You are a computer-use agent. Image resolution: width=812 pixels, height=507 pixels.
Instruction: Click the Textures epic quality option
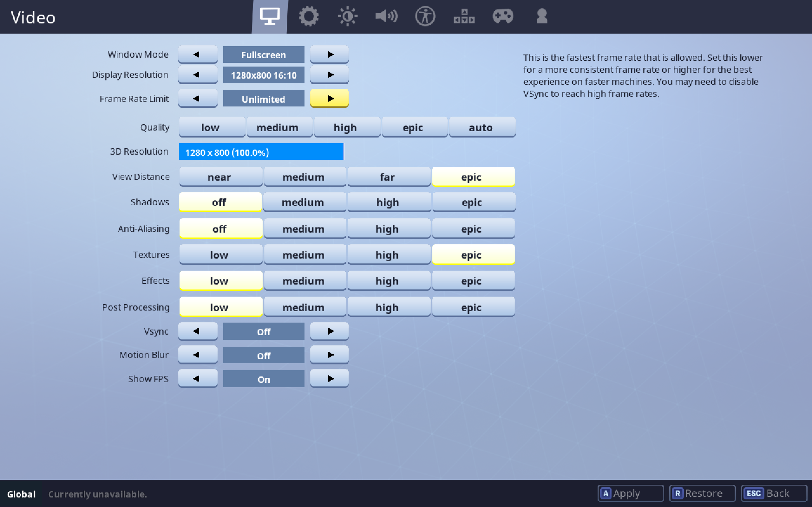(x=472, y=254)
